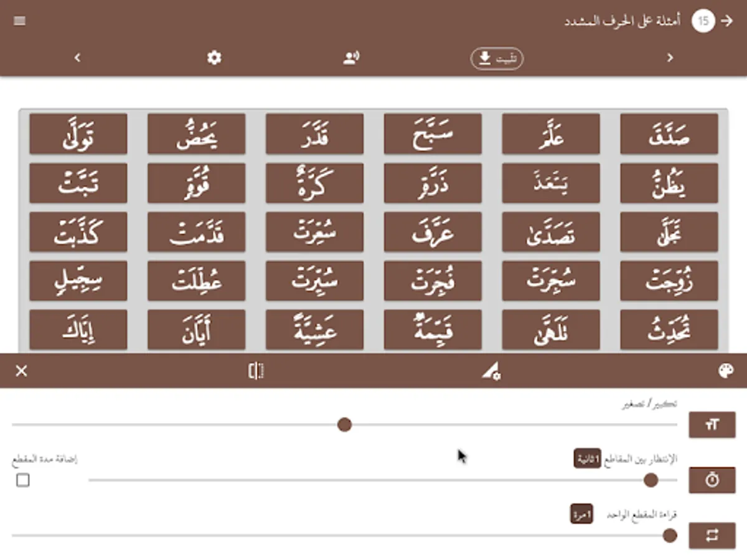This screenshot has height=560, width=747.
Task: Click the voice speaker person icon
Action: tap(351, 58)
